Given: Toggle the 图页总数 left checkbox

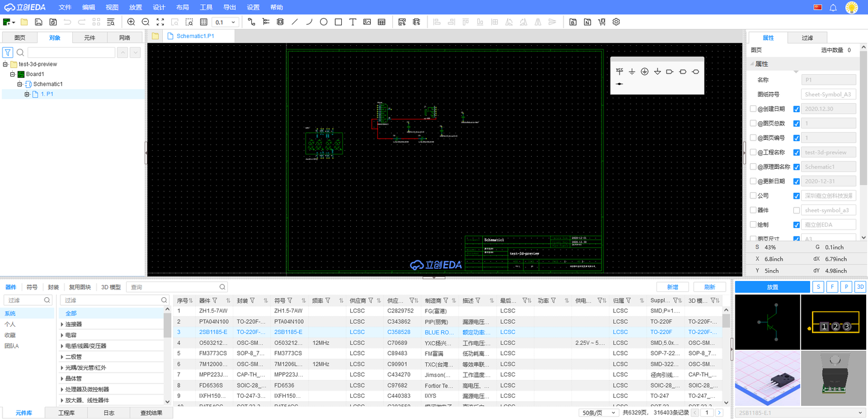Looking at the screenshot, I should pyautogui.click(x=753, y=124).
